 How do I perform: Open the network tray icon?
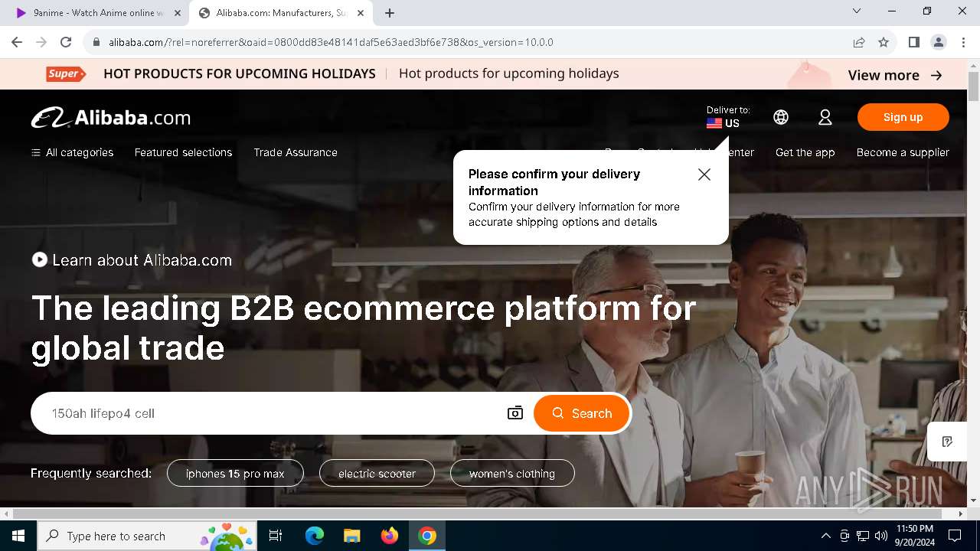click(863, 536)
